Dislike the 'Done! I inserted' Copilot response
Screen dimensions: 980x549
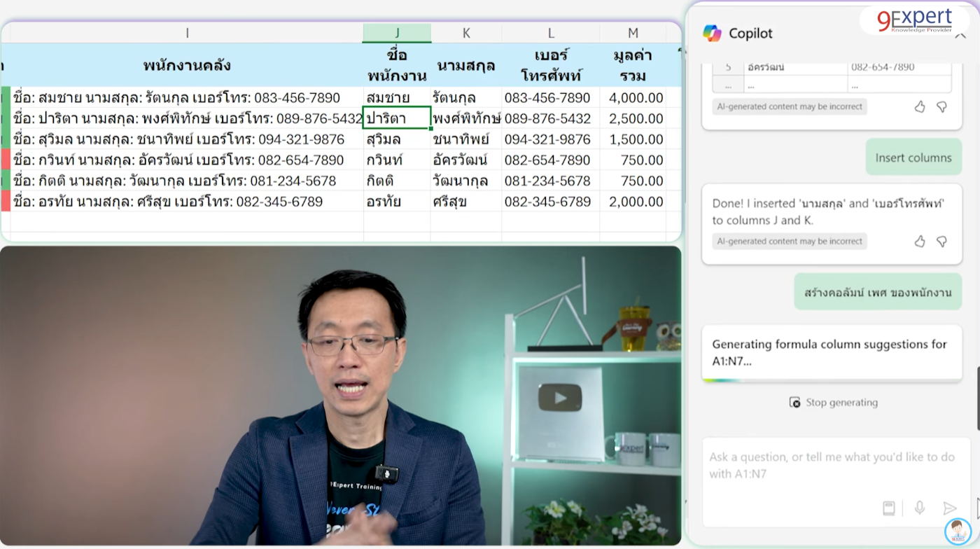tap(941, 242)
